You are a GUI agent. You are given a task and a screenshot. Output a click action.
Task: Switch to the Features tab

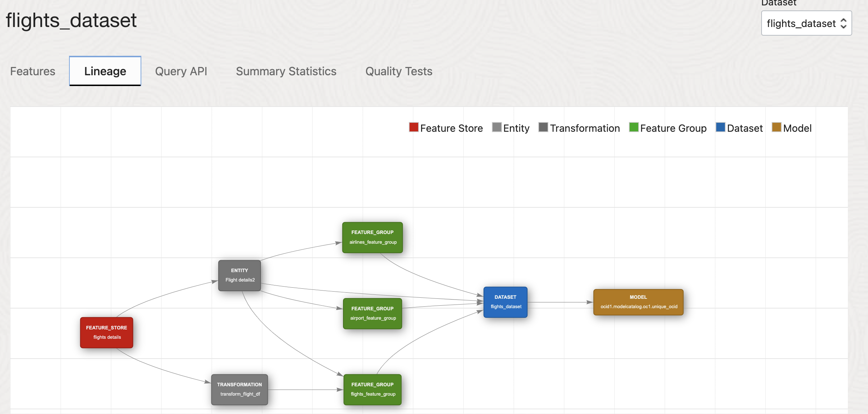point(33,71)
